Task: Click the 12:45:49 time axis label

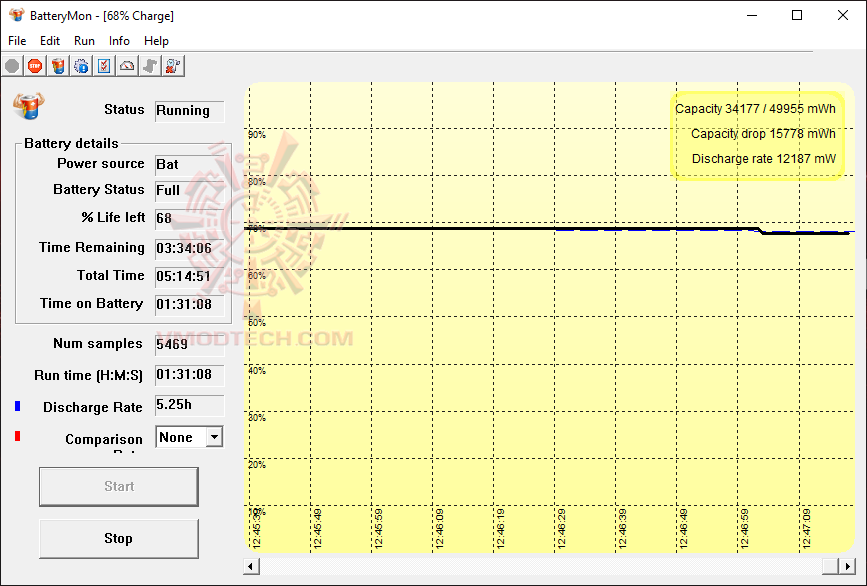Action: pyautogui.click(x=317, y=529)
